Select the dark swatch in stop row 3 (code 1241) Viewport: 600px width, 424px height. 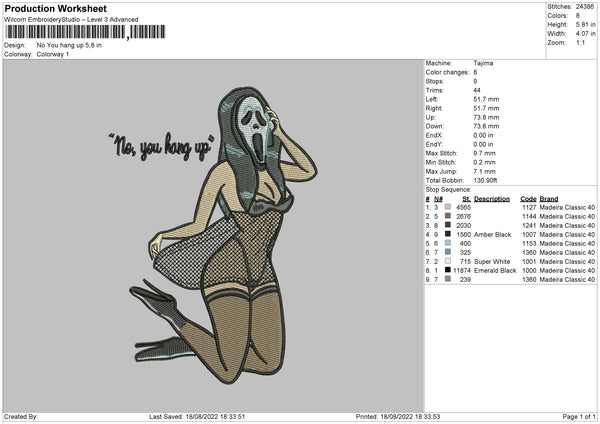tap(448, 225)
